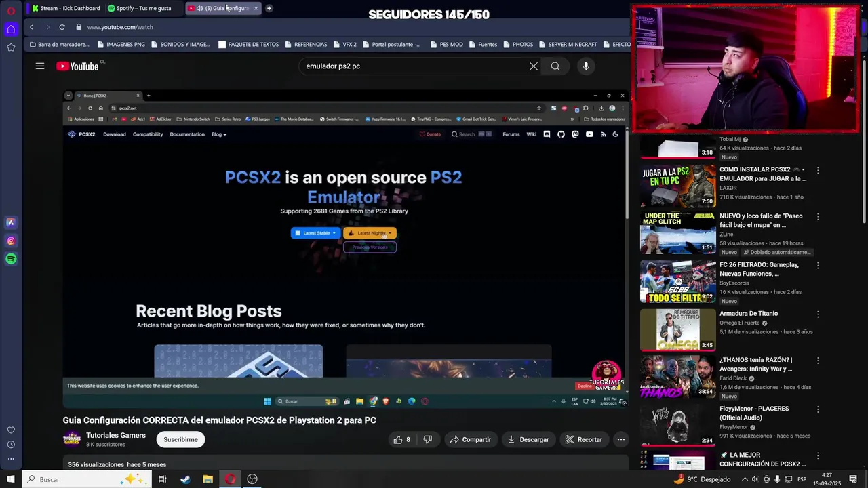Open the Windows notification center icon
This screenshot has width=868, height=488.
point(853,479)
